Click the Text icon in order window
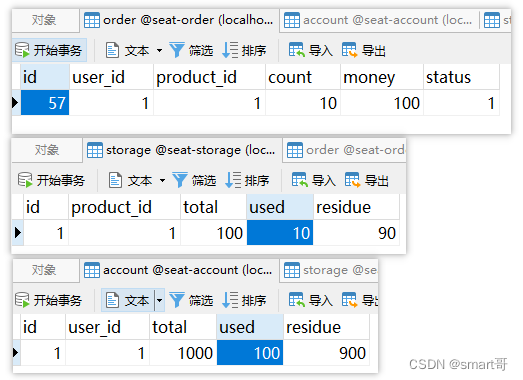The width and height of the screenshot is (523, 380). 112,50
